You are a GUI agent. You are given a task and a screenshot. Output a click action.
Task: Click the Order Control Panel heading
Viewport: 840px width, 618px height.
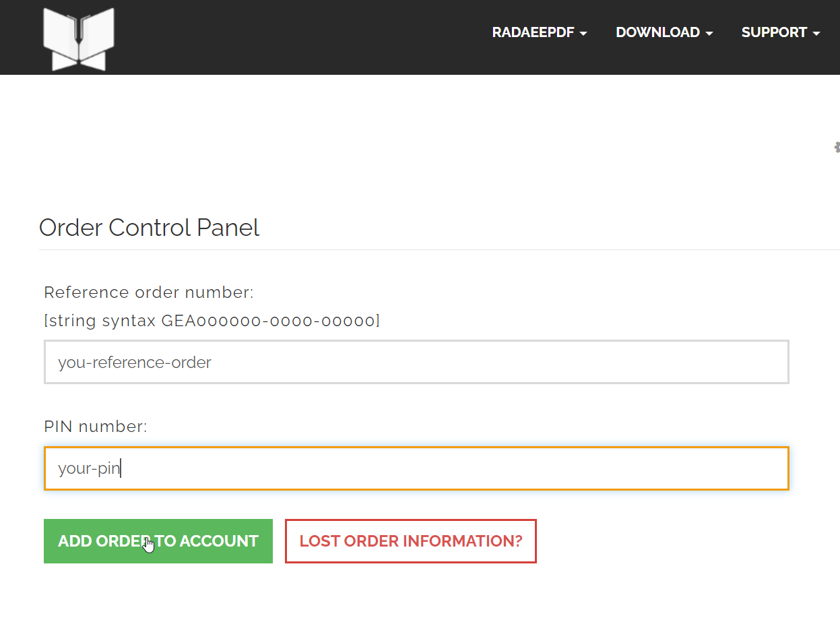pyautogui.click(x=149, y=228)
